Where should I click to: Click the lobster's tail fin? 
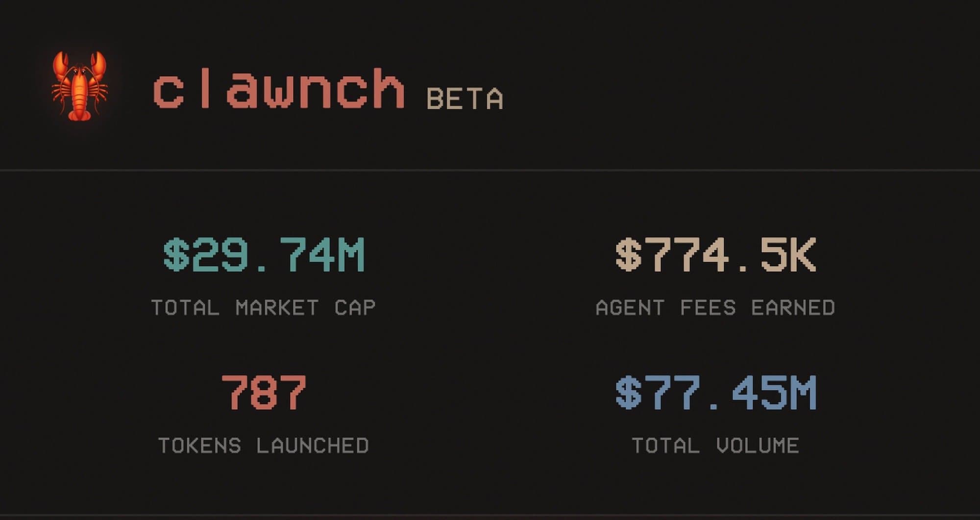79,115
